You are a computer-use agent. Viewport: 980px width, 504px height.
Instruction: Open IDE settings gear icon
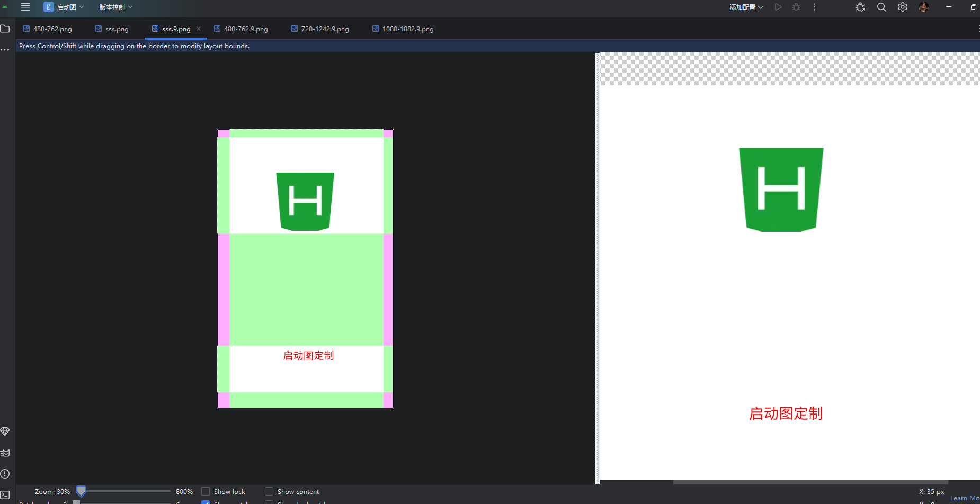(x=903, y=7)
